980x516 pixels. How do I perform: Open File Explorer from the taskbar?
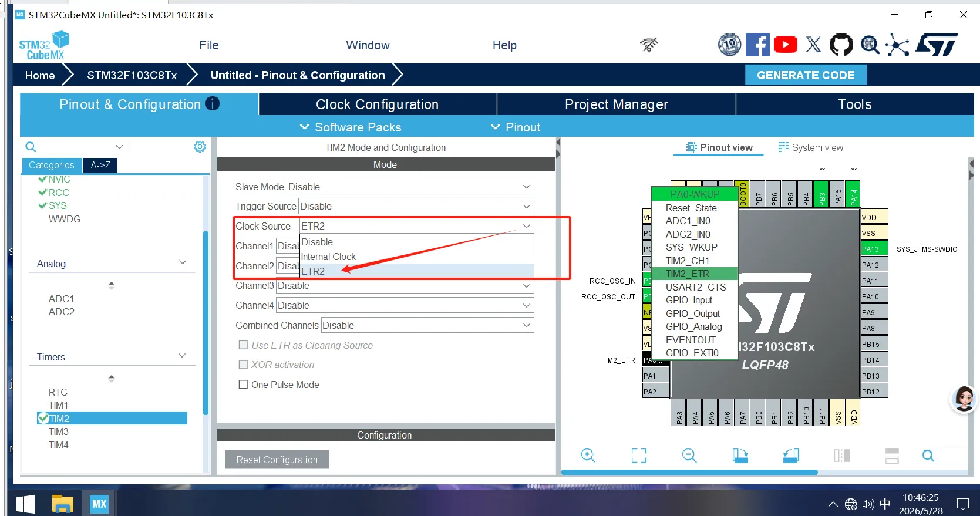tap(62, 504)
